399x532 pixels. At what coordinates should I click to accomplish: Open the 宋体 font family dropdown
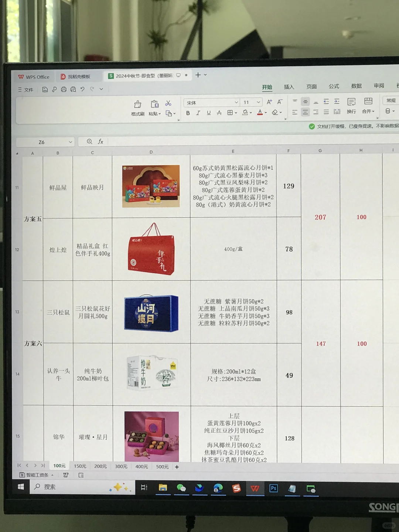[x=211, y=102]
